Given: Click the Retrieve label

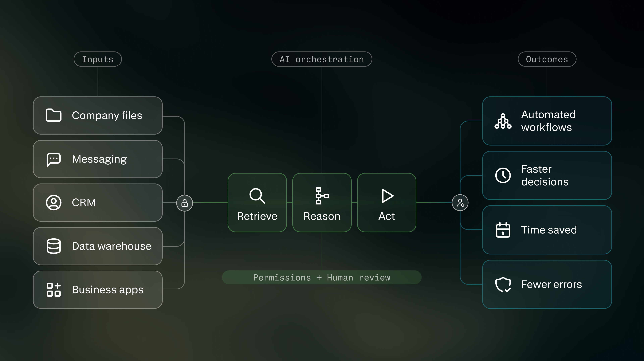Looking at the screenshot, I should click(257, 216).
